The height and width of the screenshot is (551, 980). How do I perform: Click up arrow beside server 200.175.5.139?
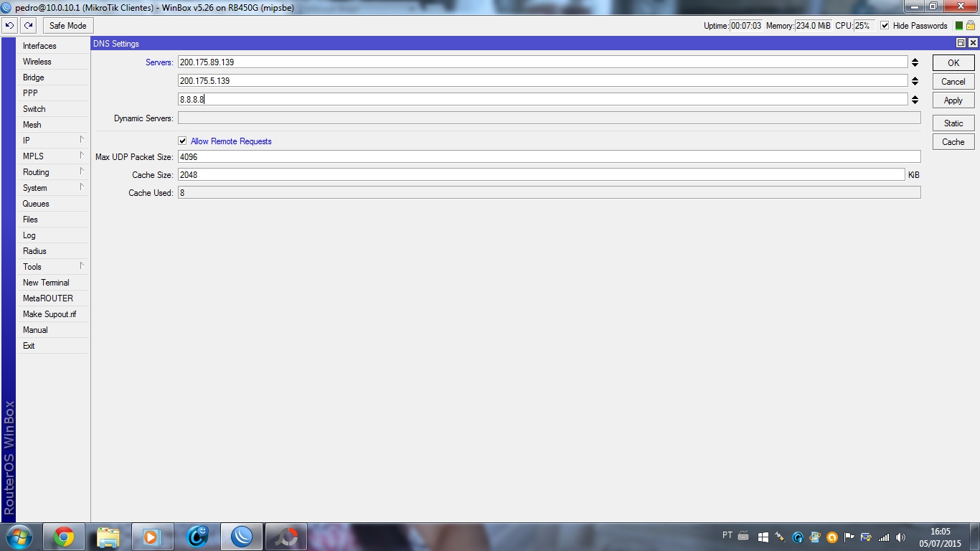coord(915,78)
